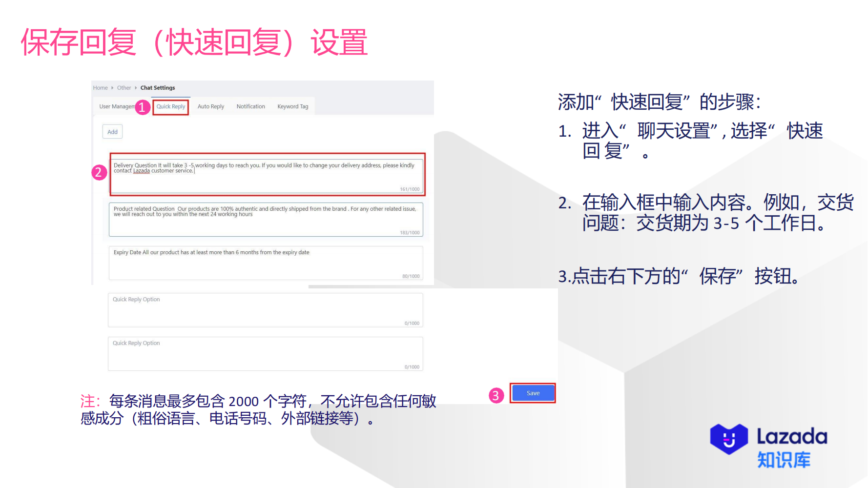Click the Home breadcrumb link
Screen dimensions: 868x488
[100, 87]
